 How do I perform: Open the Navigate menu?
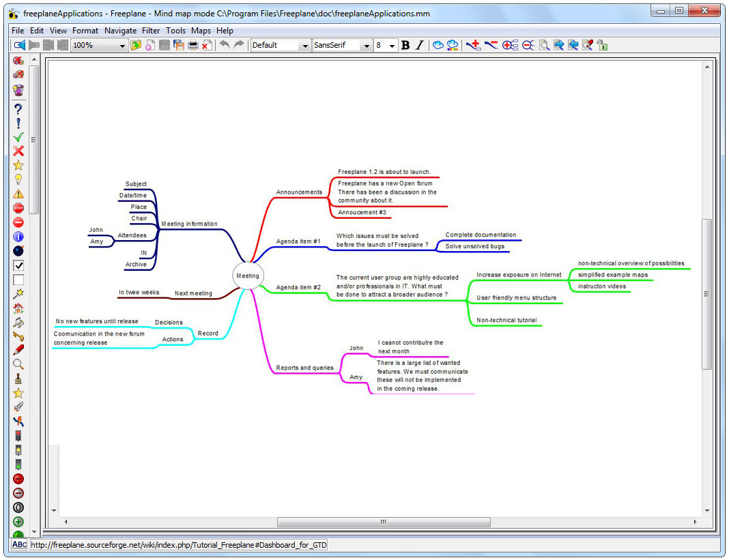pyautogui.click(x=120, y=31)
